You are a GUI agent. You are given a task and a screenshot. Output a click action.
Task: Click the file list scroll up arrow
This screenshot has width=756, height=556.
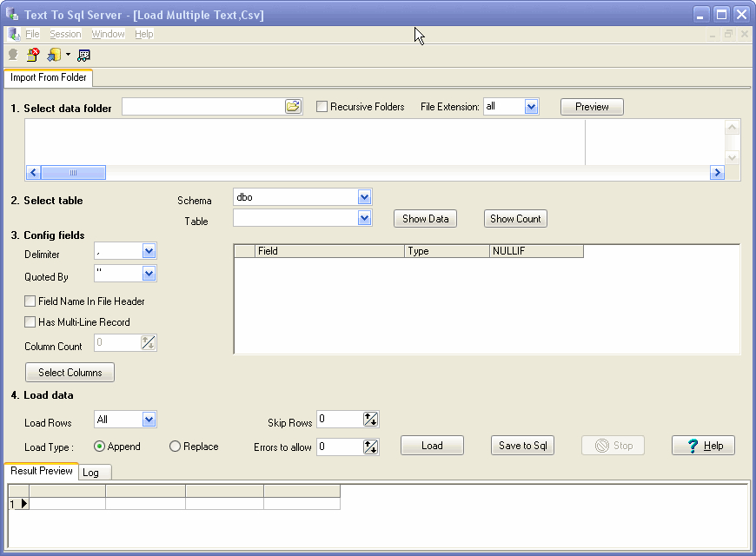(732, 128)
